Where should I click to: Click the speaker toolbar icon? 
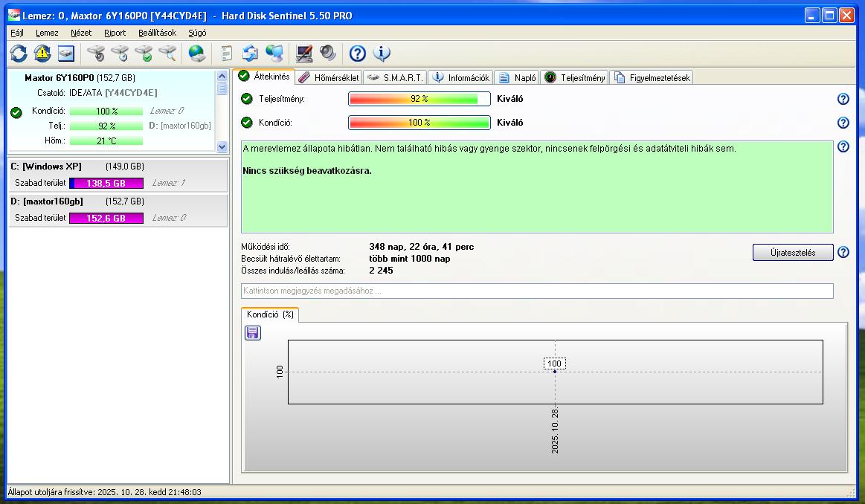point(327,54)
